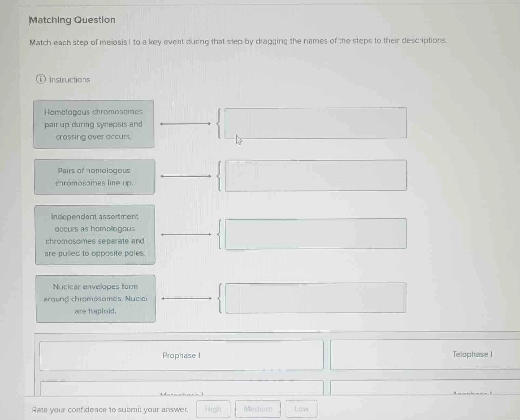520x420 pixels.
Task: Click the High confidence button
Action: (x=213, y=409)
